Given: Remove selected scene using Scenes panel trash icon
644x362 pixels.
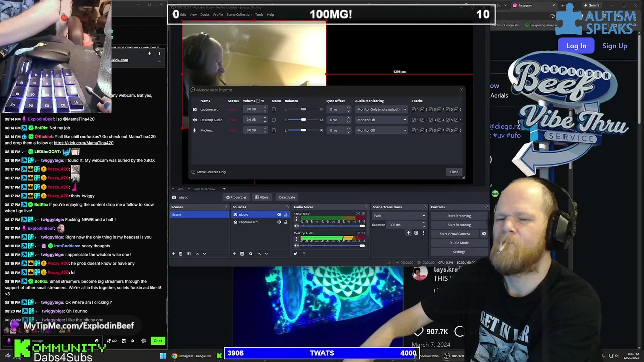Looking at the screenshot, I should 181,254.
